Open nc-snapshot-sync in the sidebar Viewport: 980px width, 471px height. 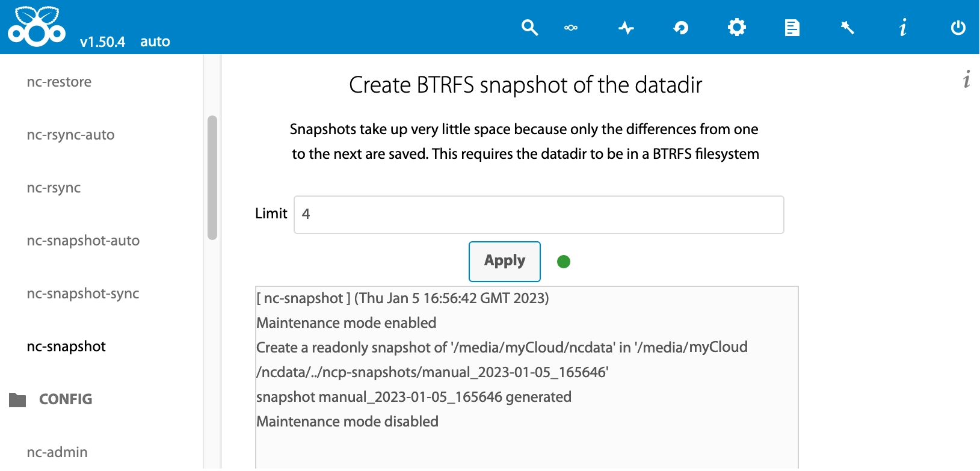pyautogui.click(x=83, y=294)
